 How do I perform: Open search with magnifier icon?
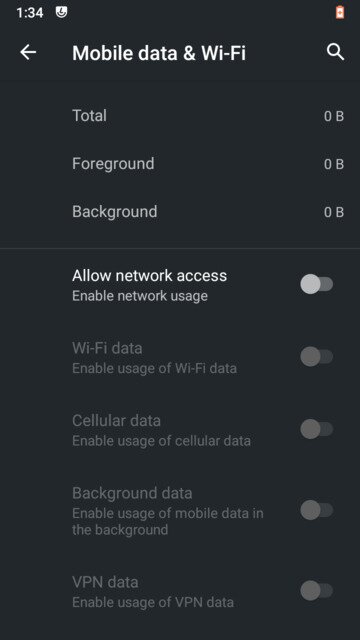[336, 52]
